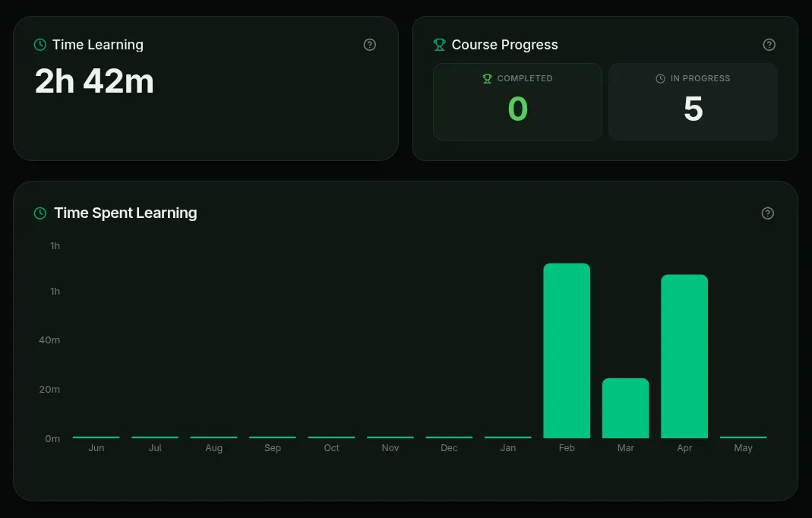
Task: Select the Completed courses count 0
Action: point(517,109)
